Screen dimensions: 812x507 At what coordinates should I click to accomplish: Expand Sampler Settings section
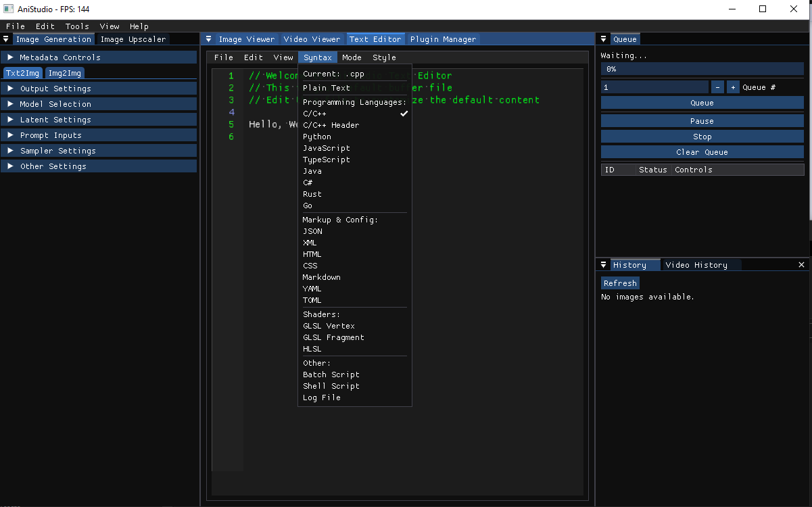(99, 151)
